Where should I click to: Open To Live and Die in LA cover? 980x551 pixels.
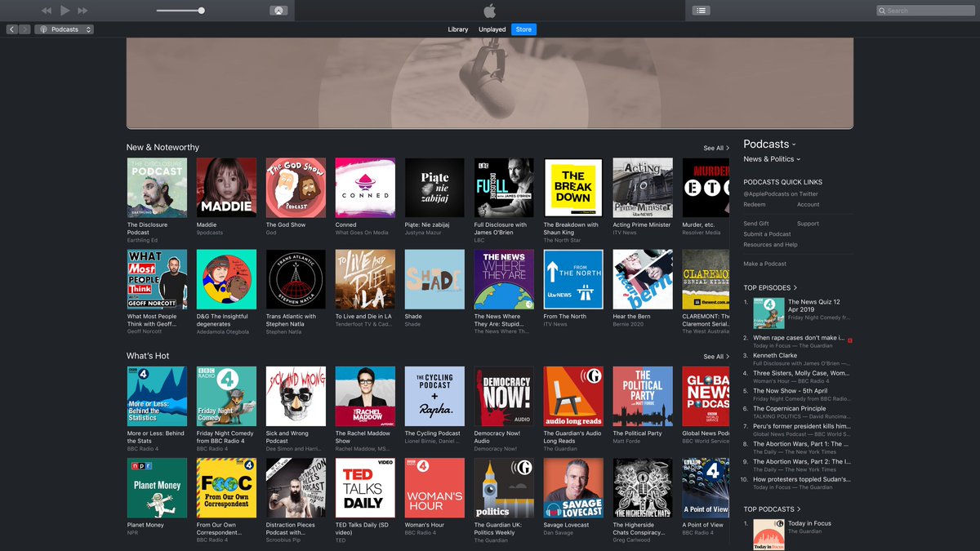(365, 279)
